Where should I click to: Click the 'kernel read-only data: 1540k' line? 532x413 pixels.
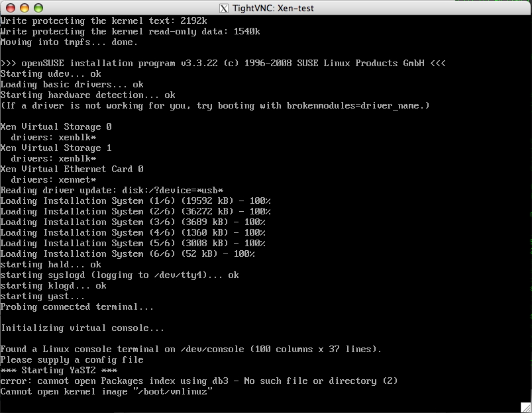[x=130, y=32]
